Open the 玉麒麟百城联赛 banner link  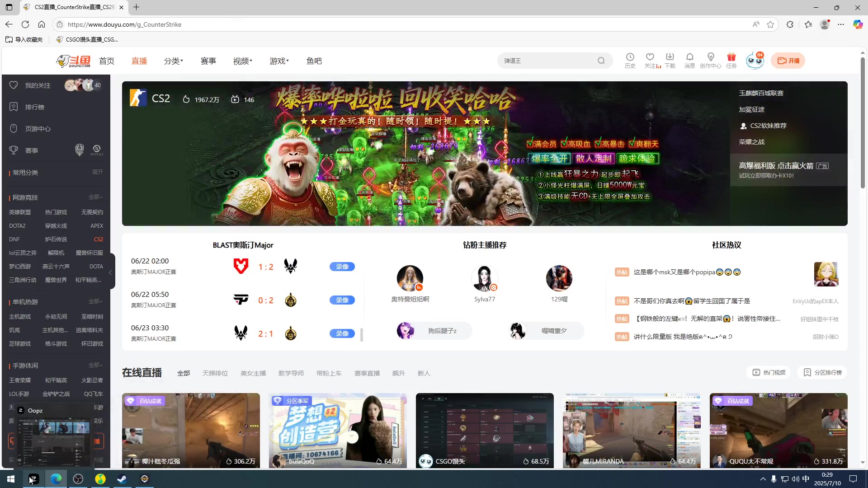(x=761, y=93)
